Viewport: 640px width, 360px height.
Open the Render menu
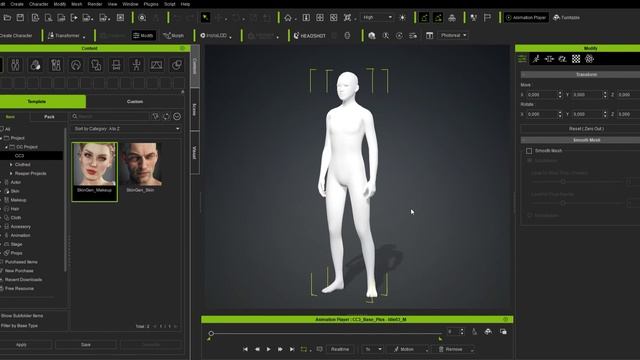[95, 4]
